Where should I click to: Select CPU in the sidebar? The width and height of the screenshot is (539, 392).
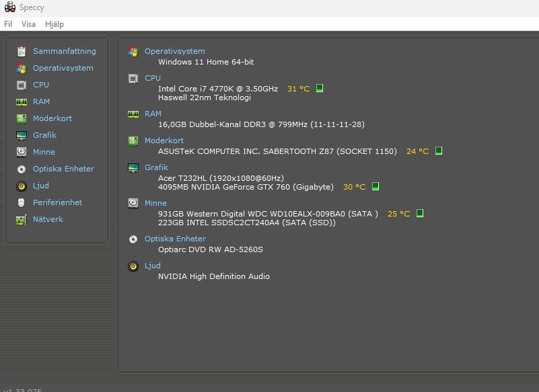coord(41,85)
